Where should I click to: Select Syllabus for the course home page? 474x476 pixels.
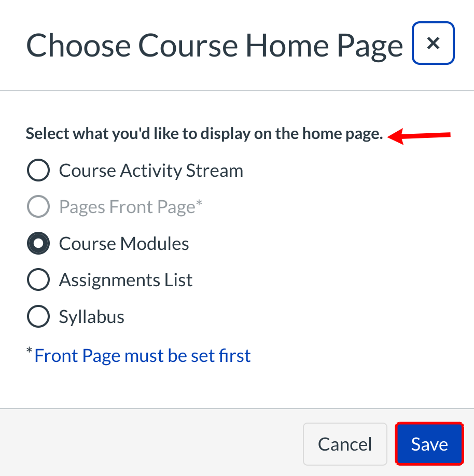click(x=38, y=316)
